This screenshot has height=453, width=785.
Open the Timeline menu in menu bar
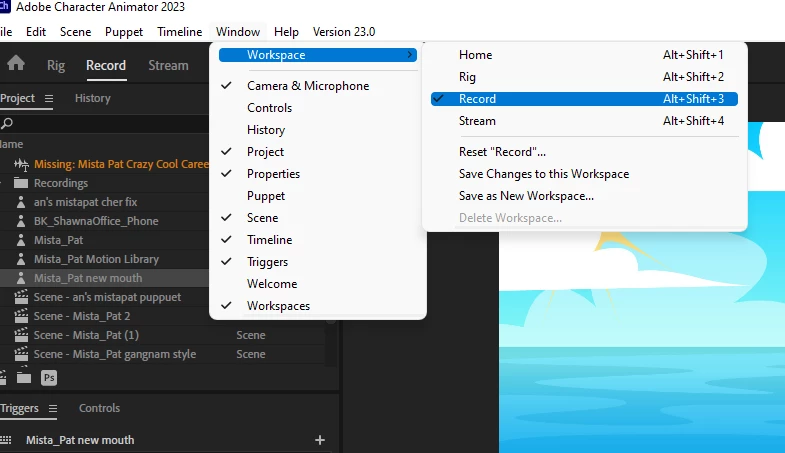click(180, 32)
